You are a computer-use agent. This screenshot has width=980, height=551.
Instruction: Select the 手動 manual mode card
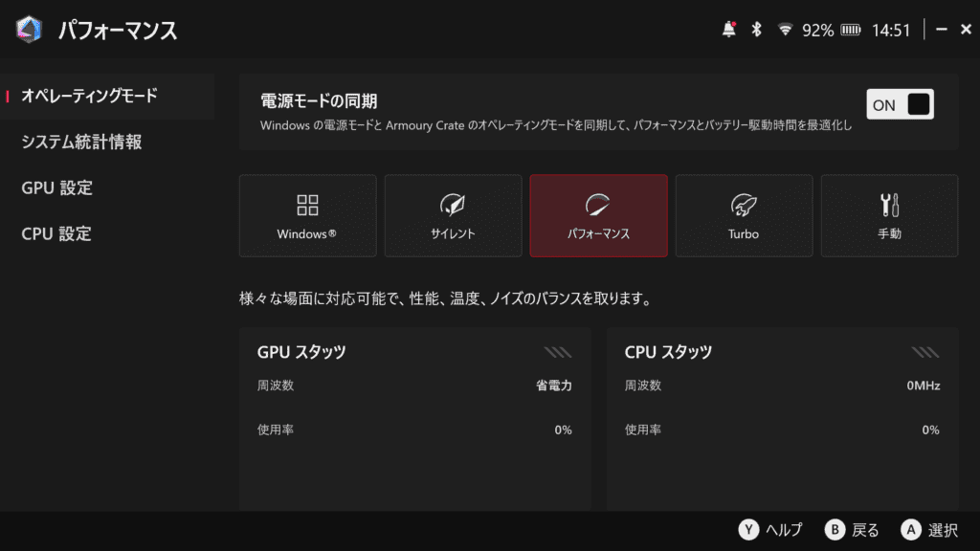[889, 215]
